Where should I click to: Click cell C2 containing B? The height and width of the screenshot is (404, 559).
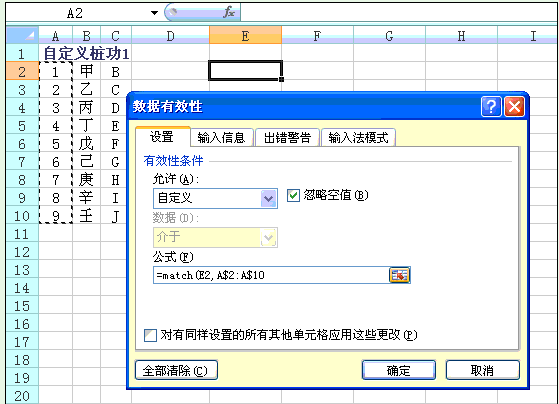coord(116,71)
